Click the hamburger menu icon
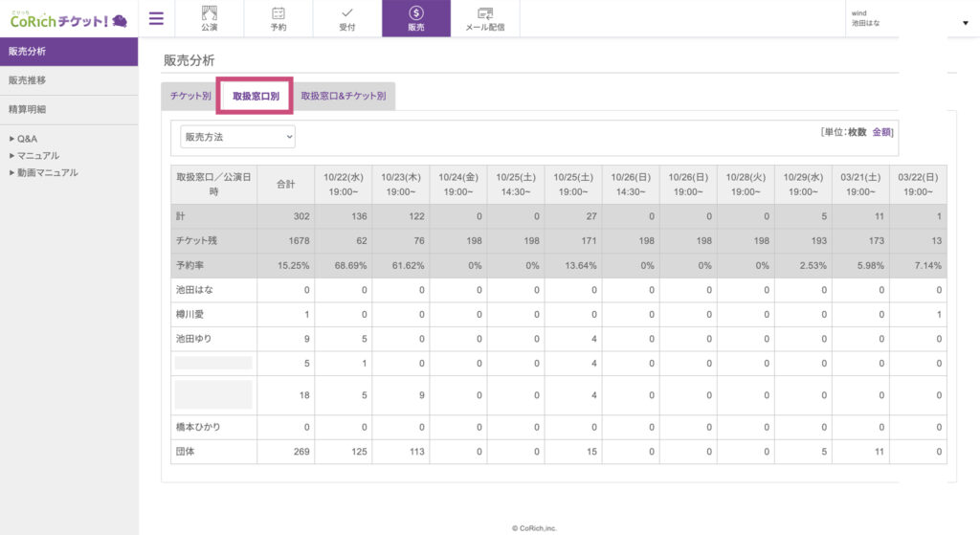 (156, 18)
